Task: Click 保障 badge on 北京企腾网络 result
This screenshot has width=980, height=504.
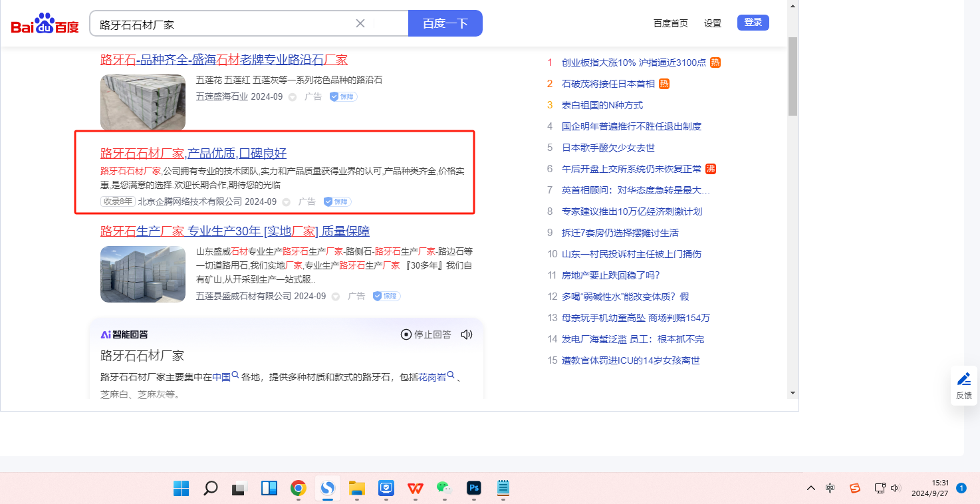Action: [338, 201]
